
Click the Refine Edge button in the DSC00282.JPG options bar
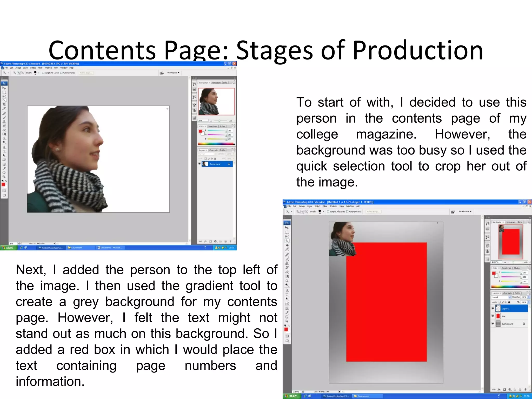tap(86, 73)
